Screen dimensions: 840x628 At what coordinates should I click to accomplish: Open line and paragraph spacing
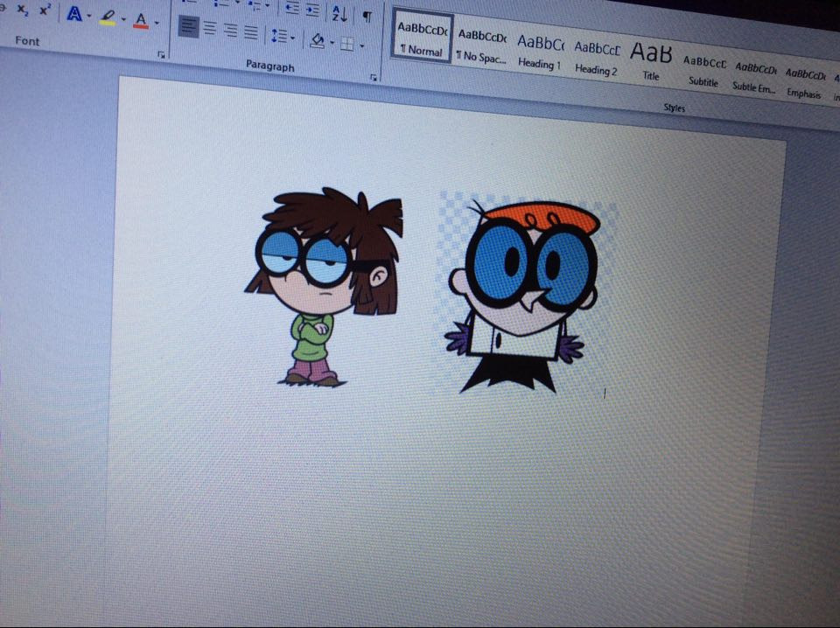tap(278, 36)
